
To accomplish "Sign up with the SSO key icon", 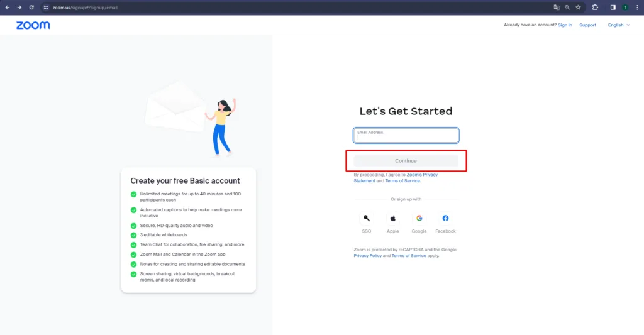I will (x=367, y=218).
